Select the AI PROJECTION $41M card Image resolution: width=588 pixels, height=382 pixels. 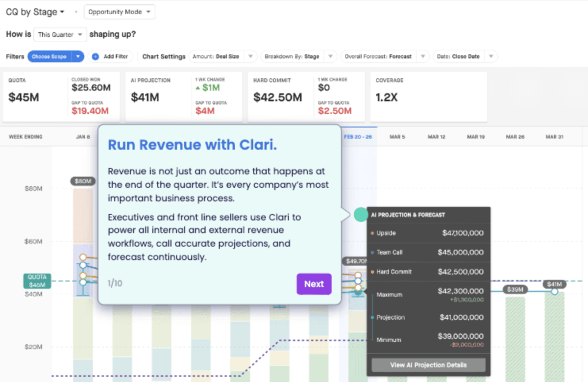pos(184,97)
